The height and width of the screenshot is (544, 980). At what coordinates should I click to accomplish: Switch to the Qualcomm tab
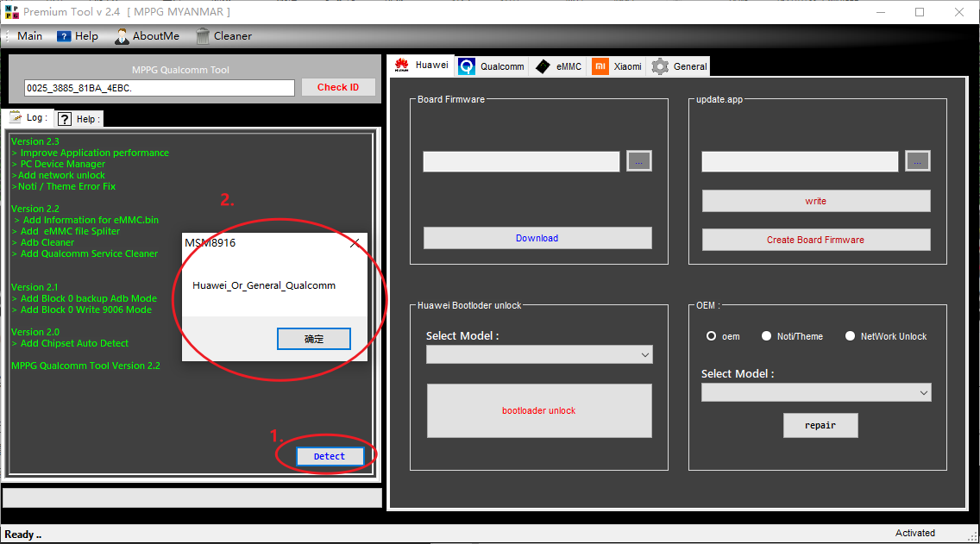click(492, 66)
